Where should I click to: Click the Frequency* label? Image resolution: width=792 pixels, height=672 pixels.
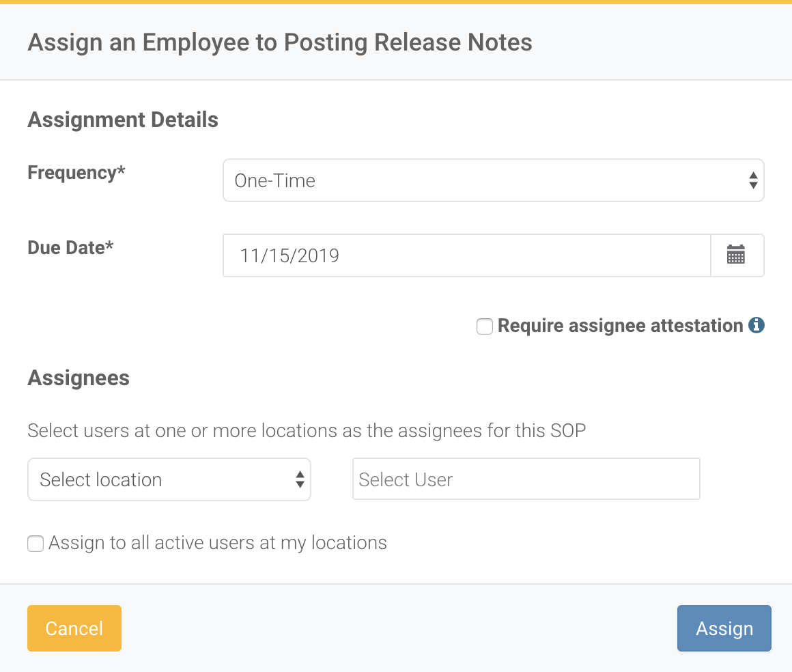pyautogui.click(x=76, y=173)
